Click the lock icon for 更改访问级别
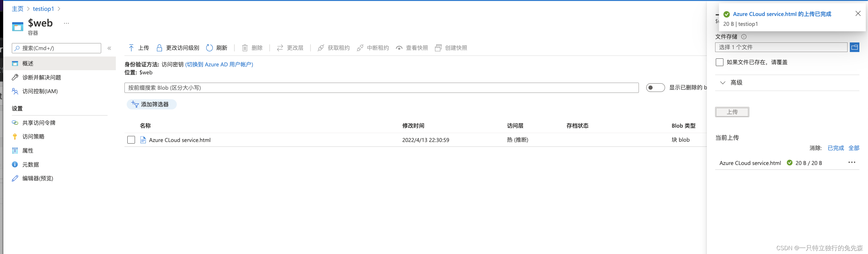This screenshot has width=868, height=254. pyautogui.click(x=159, y=48)
